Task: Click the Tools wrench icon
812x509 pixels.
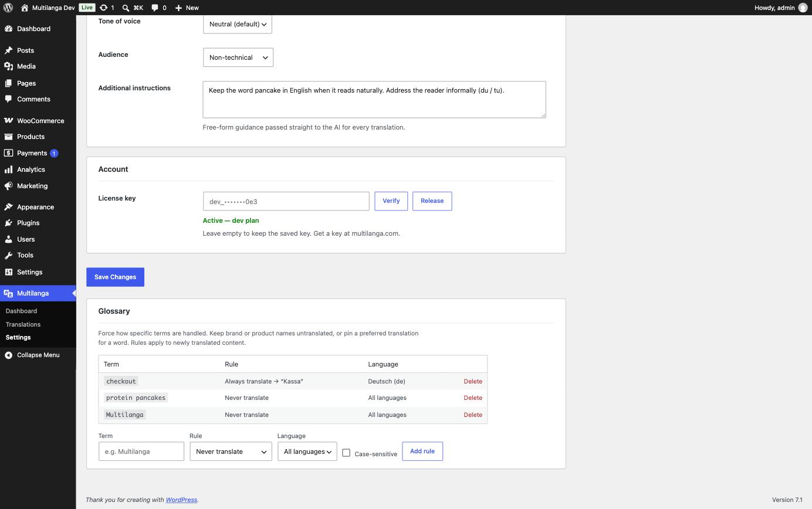Action: pyautogui.click(x=9, y=255)
